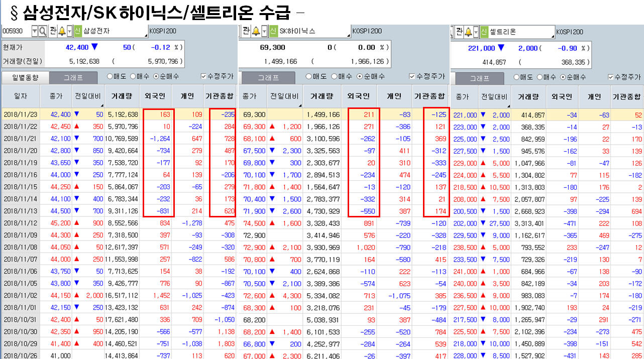Click volume cell 10,769,589
The image size is (644, 359).
tap(121, 139)
